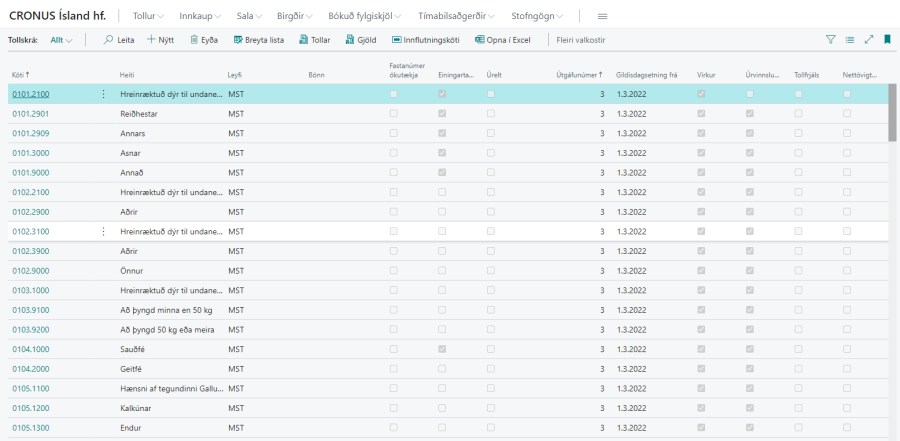Screen dimensions: 900x441
Task: Click the Eyða delete trash icon
Action: (193, 40)
